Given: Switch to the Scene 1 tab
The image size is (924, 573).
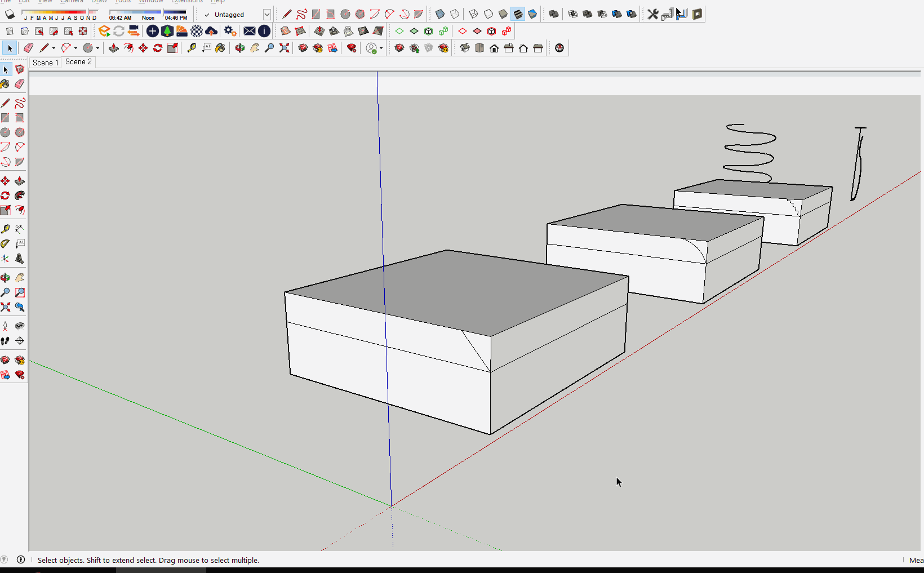Looking at the screenshot, I should pyautogui.click(x=45, y=63).
